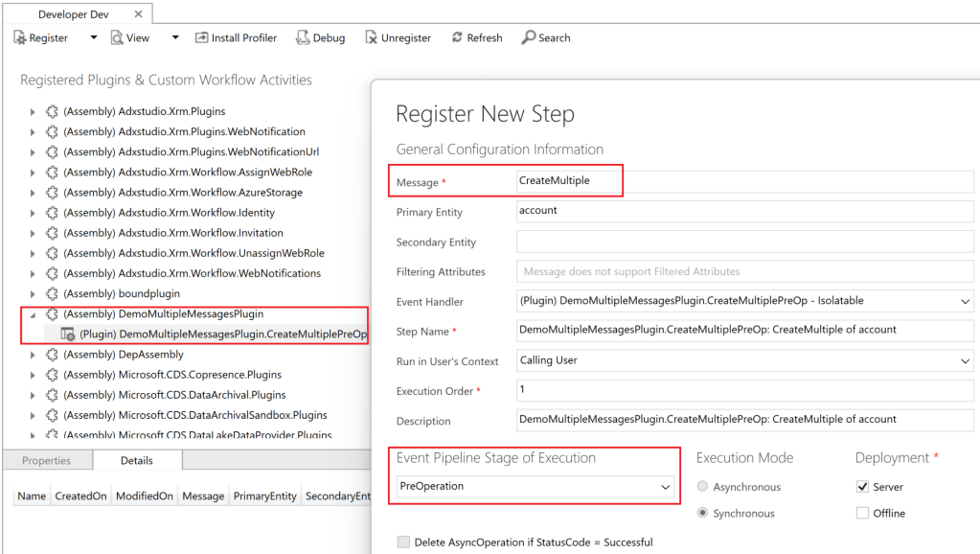Select the Developer Dev tab
Screen dimensions: 980x554
coord(76,15)
